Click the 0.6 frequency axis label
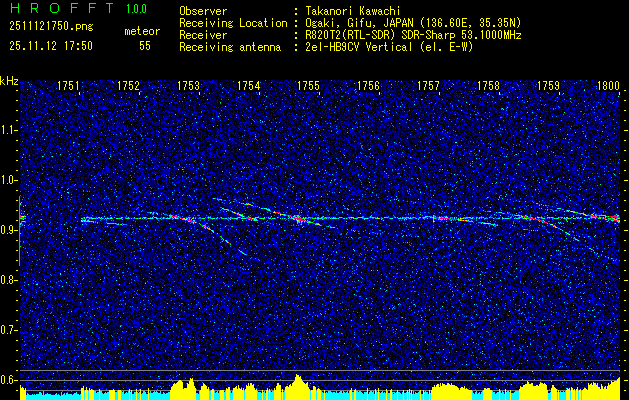The height and width of the screenshot is (400, 629). click(8, 380)
